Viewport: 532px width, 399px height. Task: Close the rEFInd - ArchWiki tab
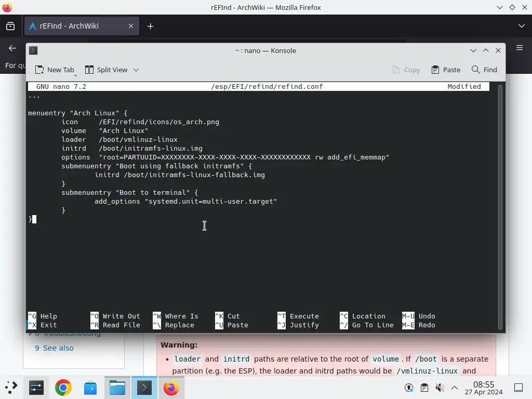[130, 26]
